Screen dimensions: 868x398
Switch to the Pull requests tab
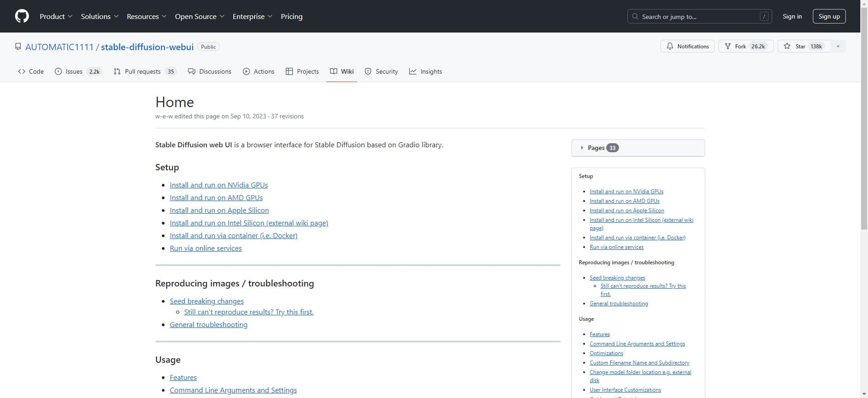point(145,71)
